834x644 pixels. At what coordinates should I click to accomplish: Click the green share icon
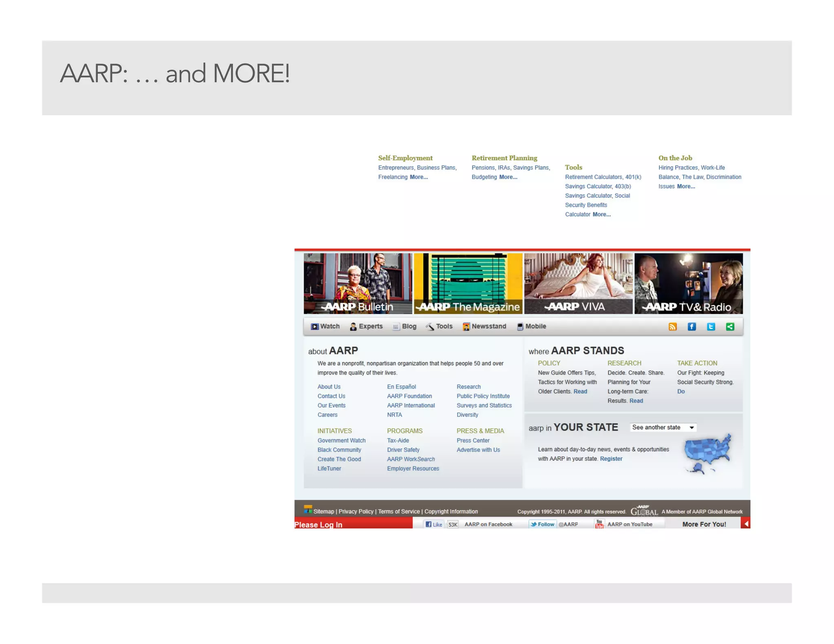tap(730, 326)
